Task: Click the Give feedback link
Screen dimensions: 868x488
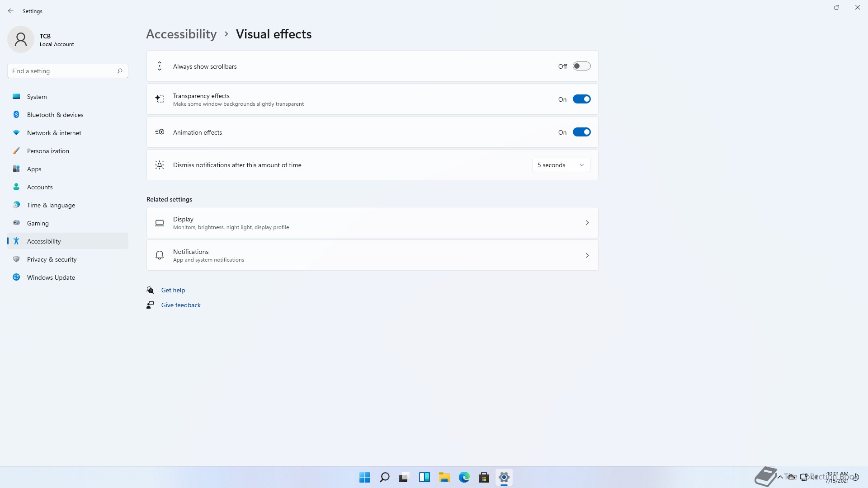Action: coord(181,305)
